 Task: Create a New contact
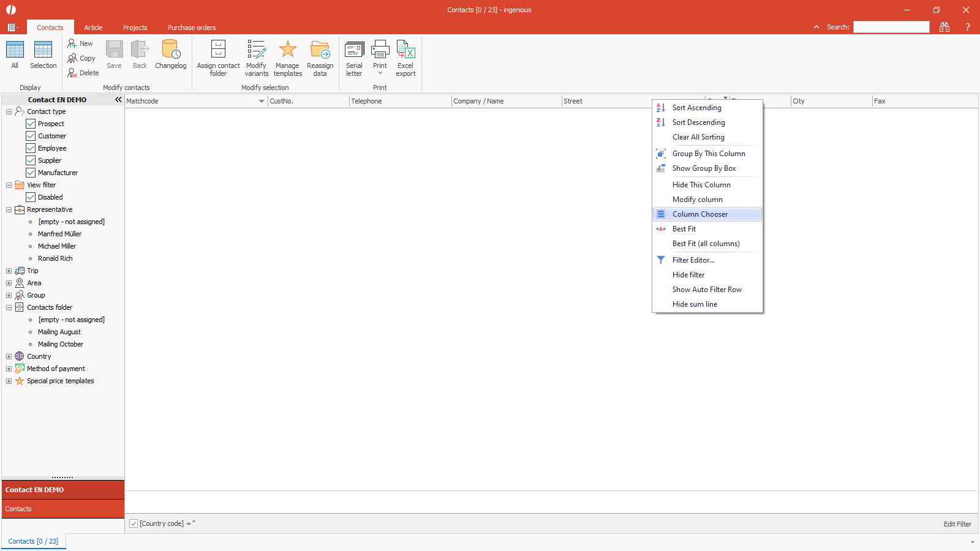[80, 43]
